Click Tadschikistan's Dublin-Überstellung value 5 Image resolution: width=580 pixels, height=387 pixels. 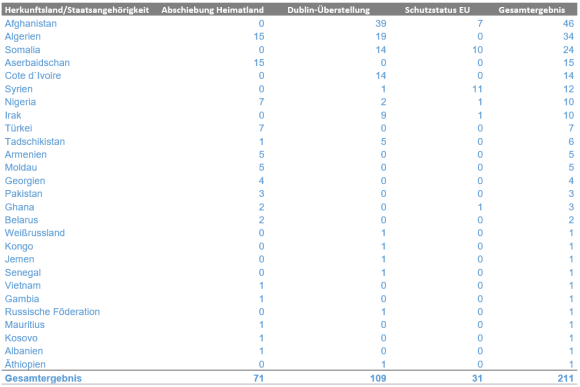point(384,142)
